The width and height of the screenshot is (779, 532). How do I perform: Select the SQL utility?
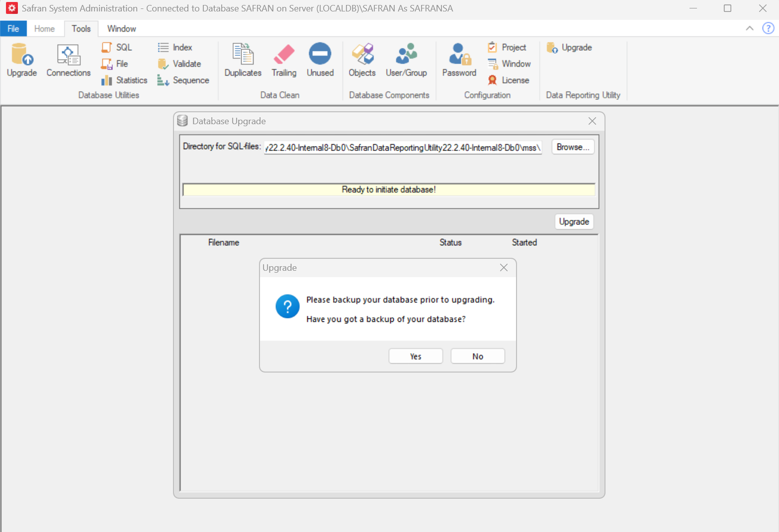pyautogui.click(x=117, y=47)
